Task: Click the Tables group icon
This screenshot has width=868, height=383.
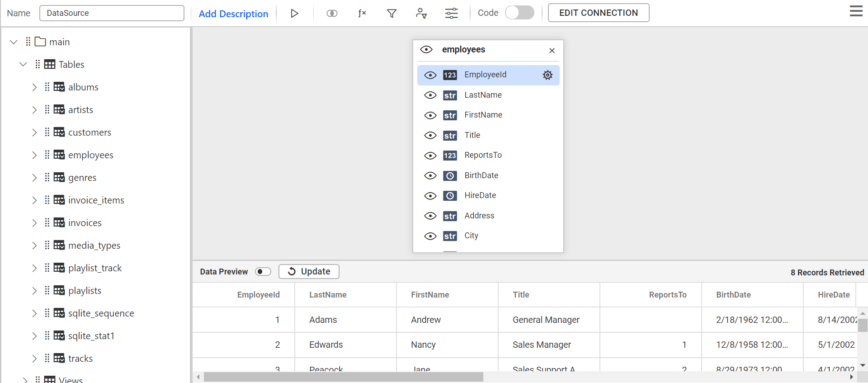Action: (50, 64)
